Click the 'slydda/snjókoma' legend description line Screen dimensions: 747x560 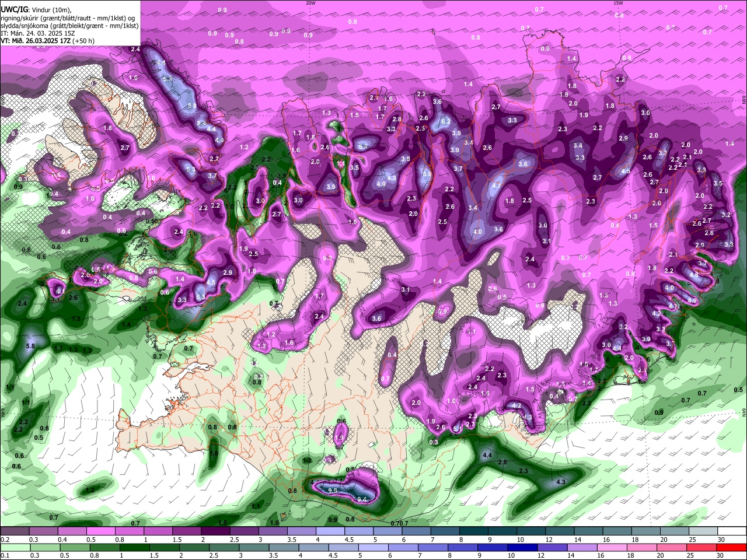coord(69,25)
